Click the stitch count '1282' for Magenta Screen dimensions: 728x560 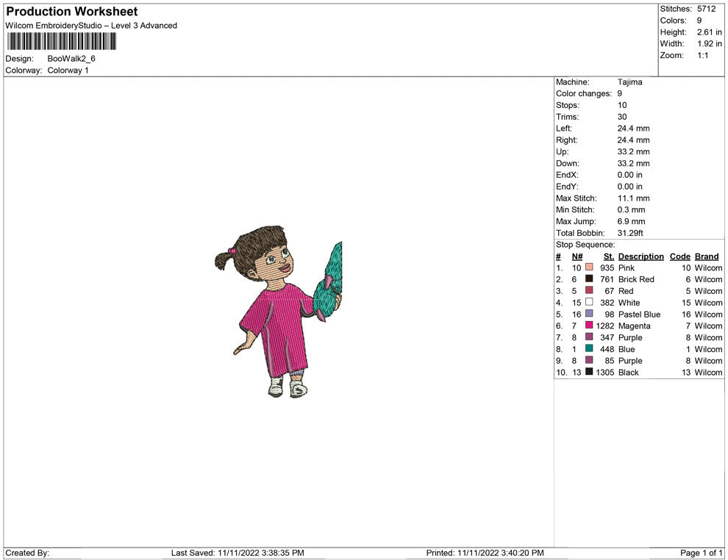pos(605,326)
